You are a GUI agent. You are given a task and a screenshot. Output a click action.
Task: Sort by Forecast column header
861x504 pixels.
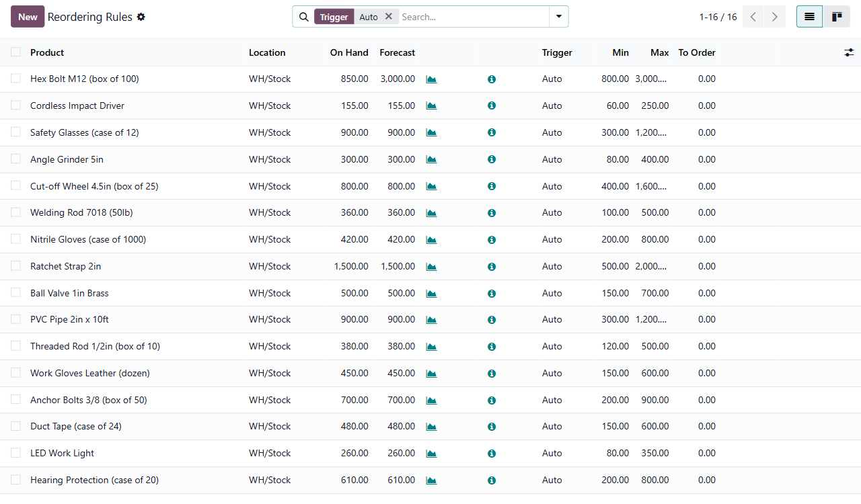point(398,52)
